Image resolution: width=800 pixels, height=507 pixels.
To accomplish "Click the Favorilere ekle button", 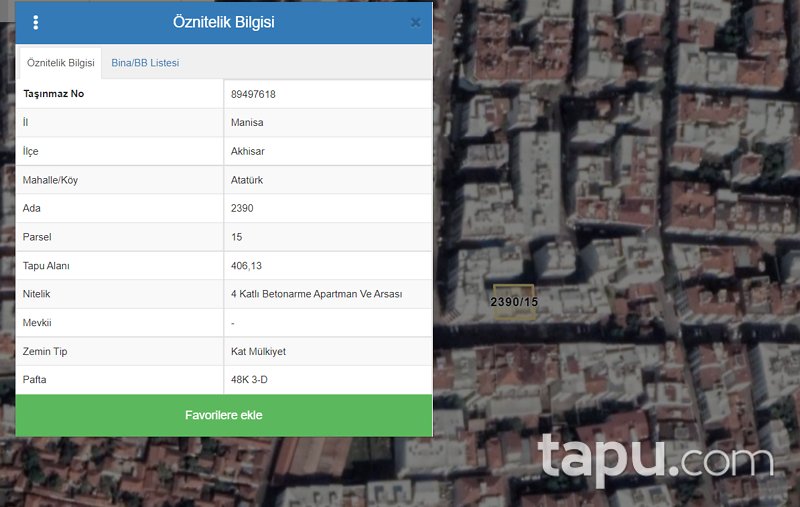I will (x=224, y=415).
